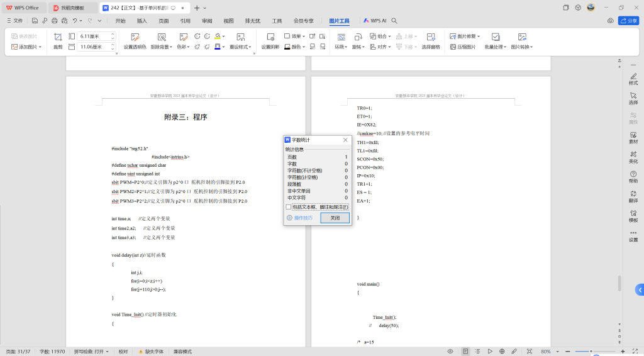This screenshot has height=356, width=644.
Task: Toggle full screen mode in status bar
Action: point(635,352)
